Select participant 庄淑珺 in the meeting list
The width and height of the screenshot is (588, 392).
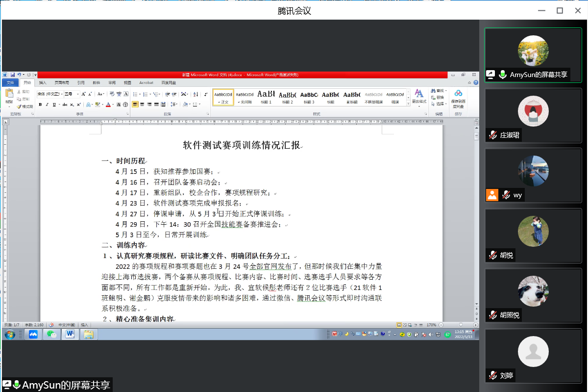click(x=533, y=115)
